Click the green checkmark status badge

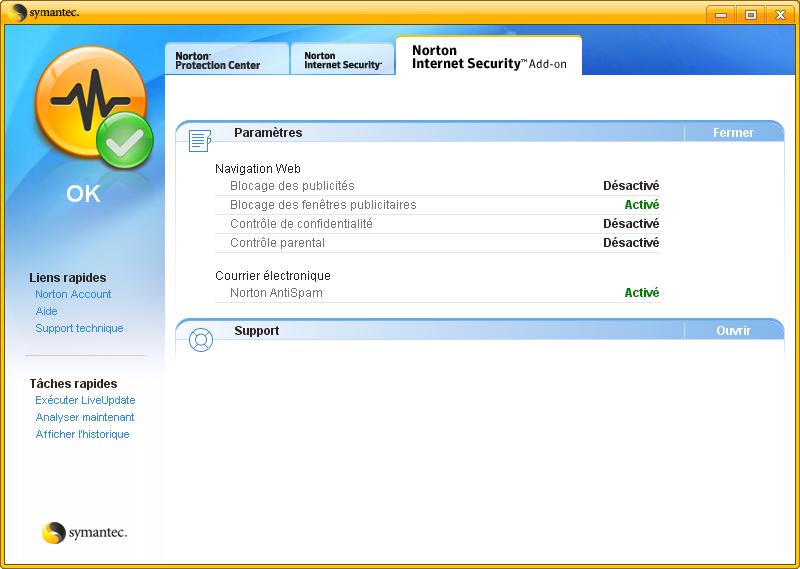124,140
